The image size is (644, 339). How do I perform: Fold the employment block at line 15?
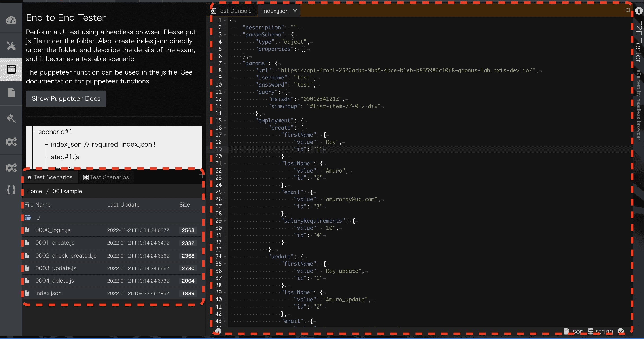coord(225,121)
